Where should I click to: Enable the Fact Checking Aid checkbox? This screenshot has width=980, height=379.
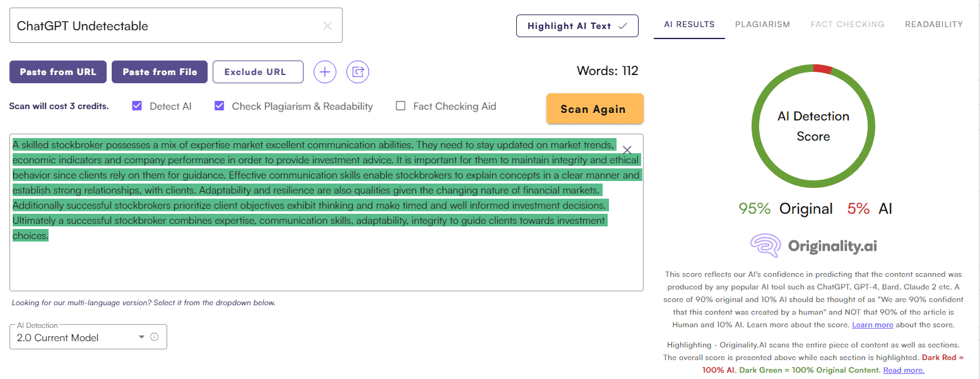[400, 106]
